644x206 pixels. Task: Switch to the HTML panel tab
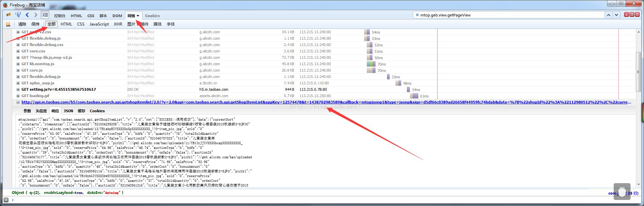76,16
